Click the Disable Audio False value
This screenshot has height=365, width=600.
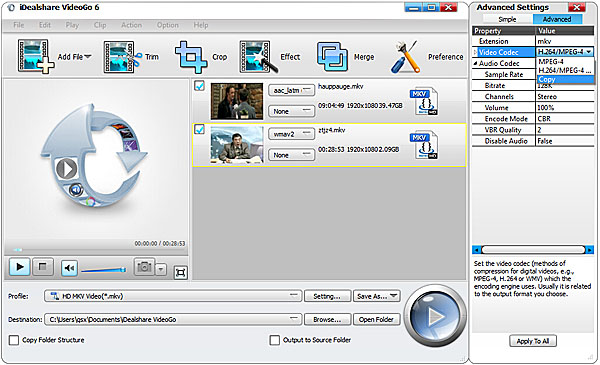pos(564,141)
